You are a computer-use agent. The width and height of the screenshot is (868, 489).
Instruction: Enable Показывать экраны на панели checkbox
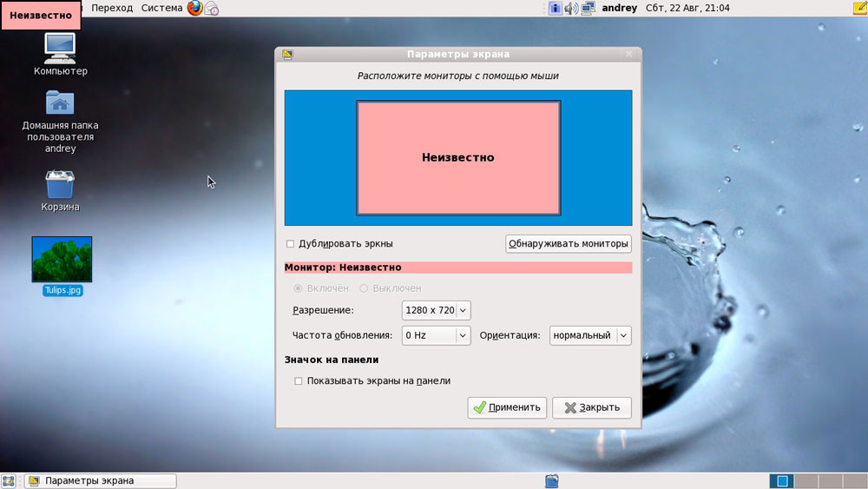click(299, 381)
